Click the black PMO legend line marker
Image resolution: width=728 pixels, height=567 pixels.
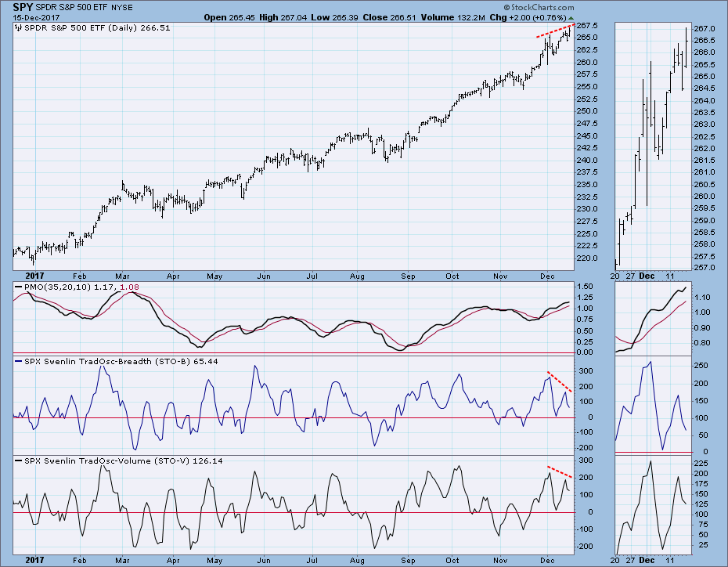pos(19,287)
